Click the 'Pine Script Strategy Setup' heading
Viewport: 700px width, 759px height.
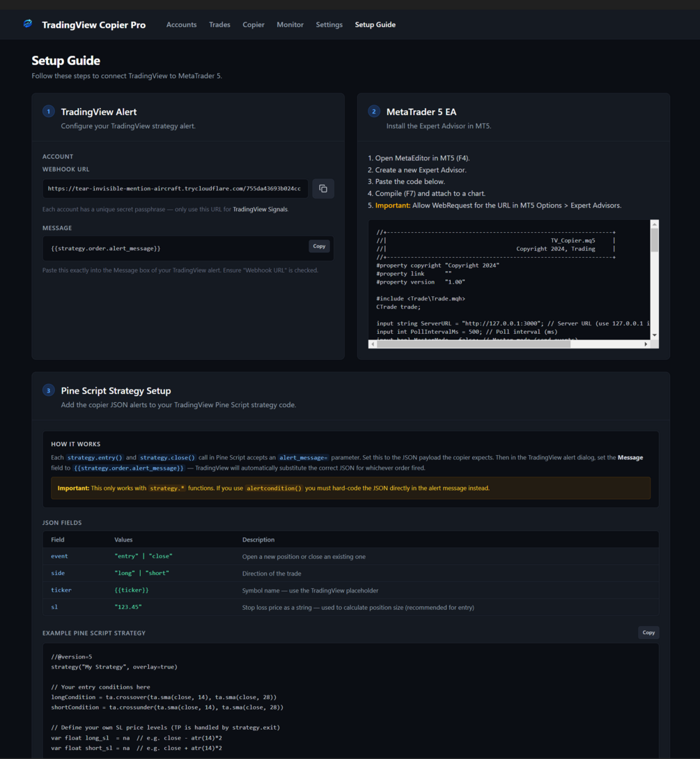click(x=116, y=390)
